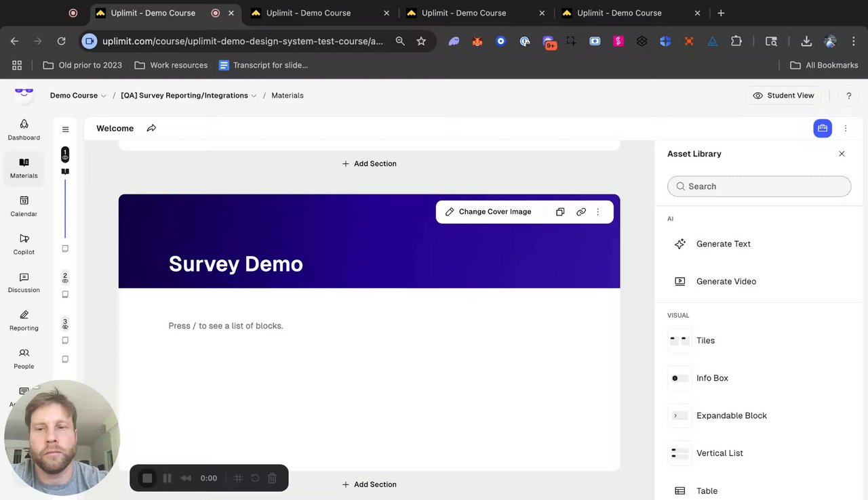868x500 pixels.
Task: Open the Old prior to 2023 bookmarks folder
Action: tap(83, 65)
